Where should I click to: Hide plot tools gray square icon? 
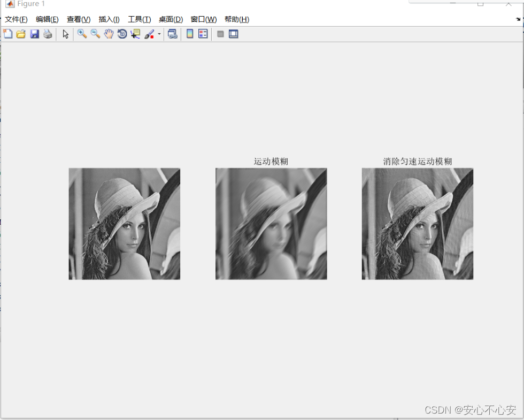220,34
